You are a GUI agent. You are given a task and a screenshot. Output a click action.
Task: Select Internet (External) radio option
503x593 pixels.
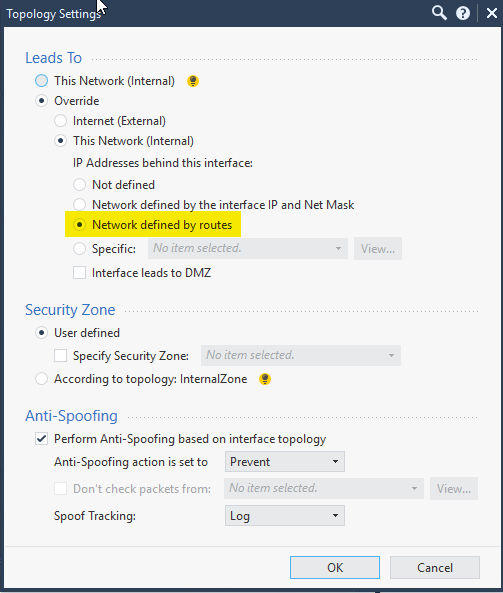(x=61, y=121)
